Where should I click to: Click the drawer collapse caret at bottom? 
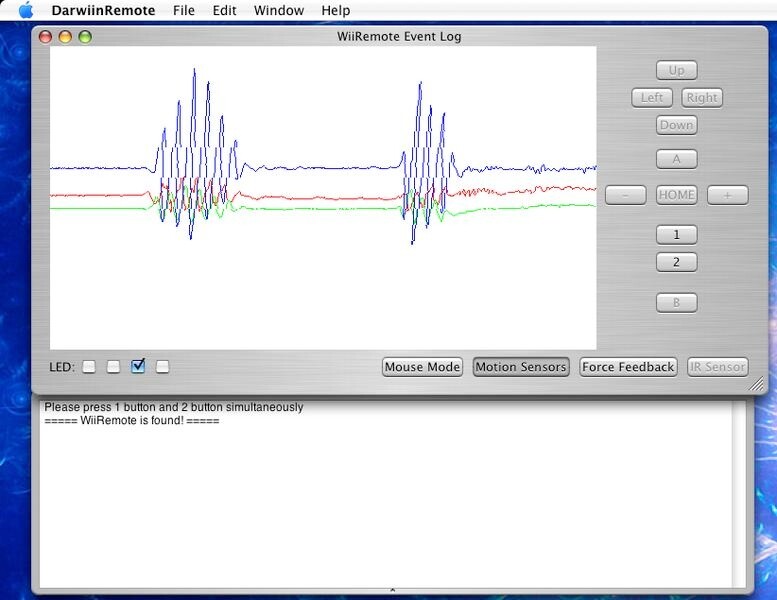click(x=392, y=590)
